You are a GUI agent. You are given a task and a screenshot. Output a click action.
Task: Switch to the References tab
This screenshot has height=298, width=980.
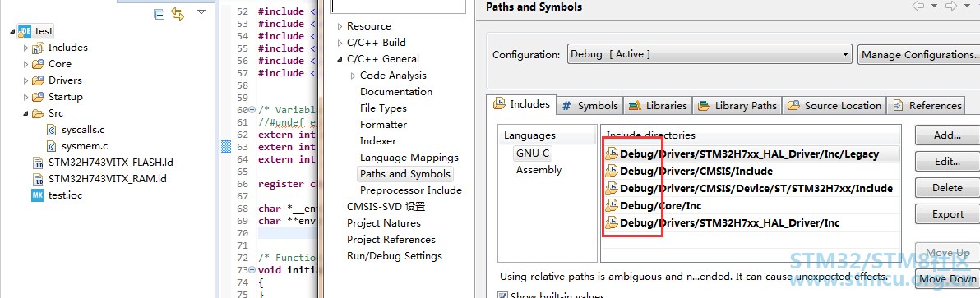(927, 105)
